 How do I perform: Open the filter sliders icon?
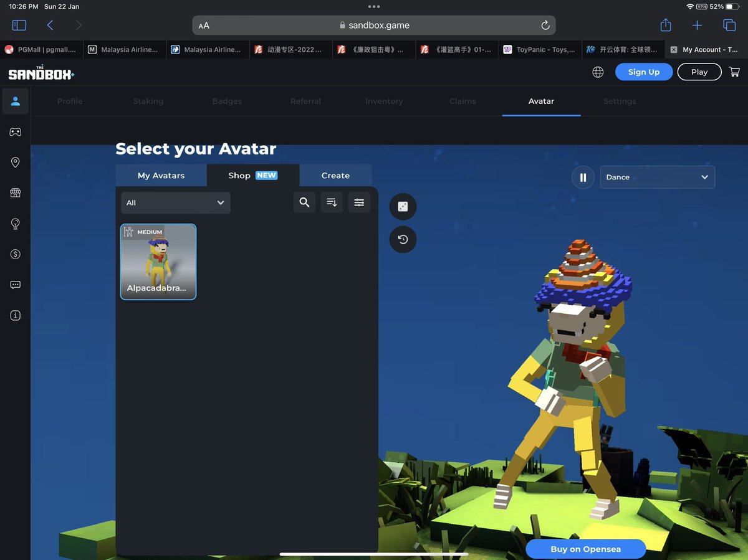[359, 202]
